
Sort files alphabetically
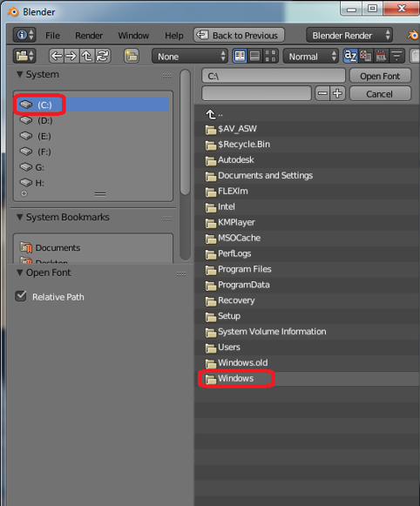click(x=350, y=56)
